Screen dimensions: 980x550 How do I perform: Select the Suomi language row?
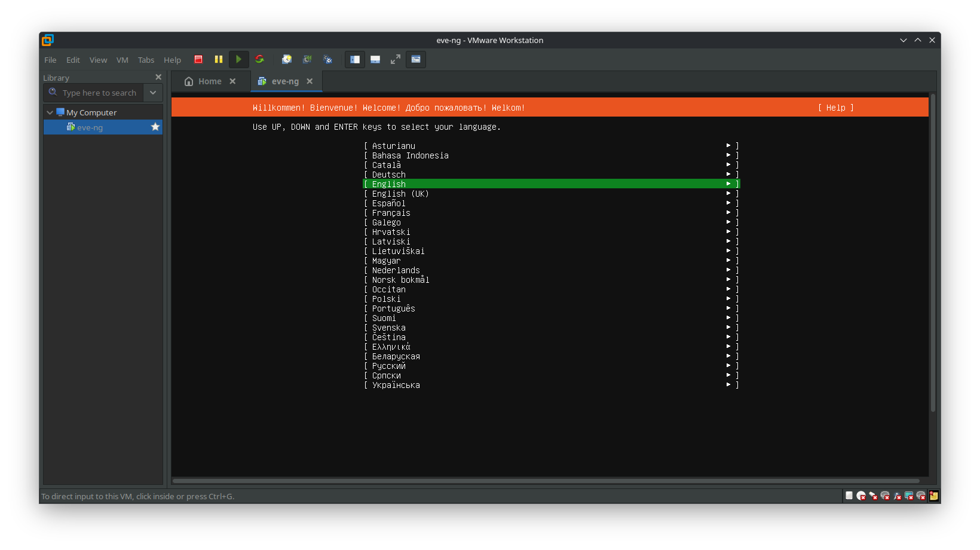coord(552,318)
